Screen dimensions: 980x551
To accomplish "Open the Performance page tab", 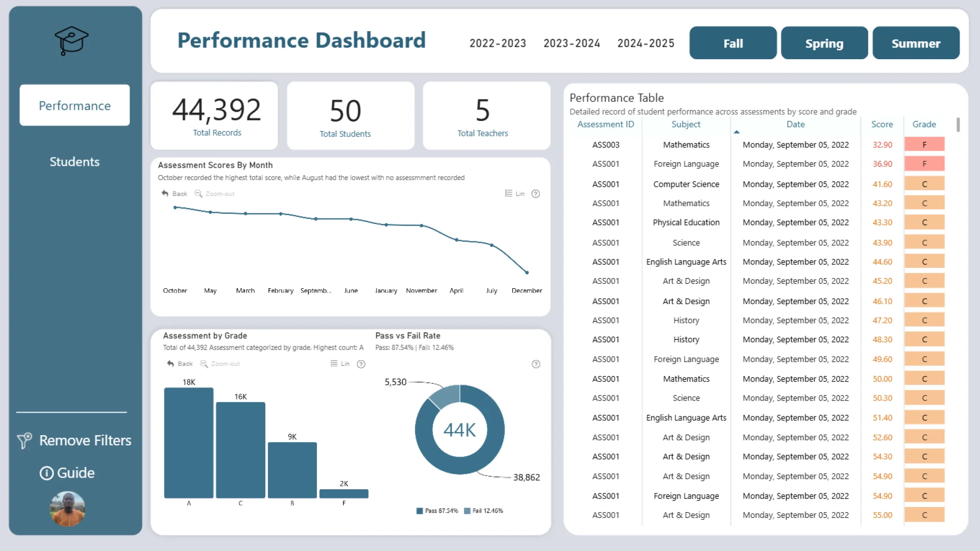I will [x=75, y=106].
